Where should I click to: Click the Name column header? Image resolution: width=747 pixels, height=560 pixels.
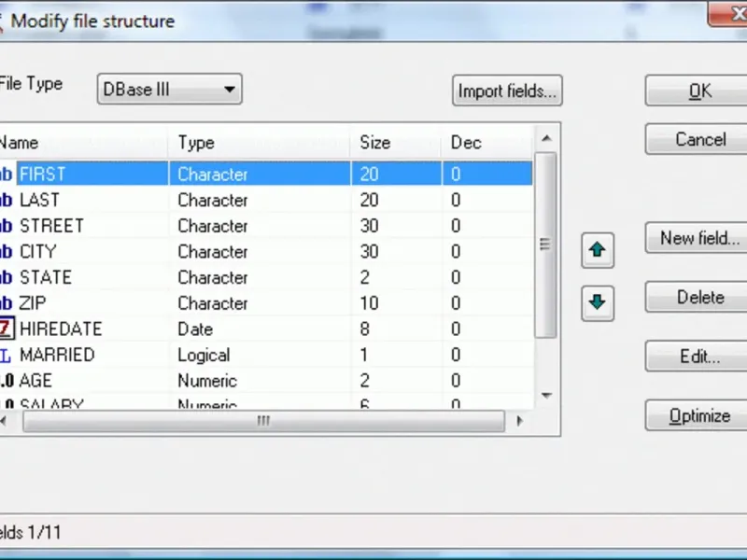(x=84, y=143)
